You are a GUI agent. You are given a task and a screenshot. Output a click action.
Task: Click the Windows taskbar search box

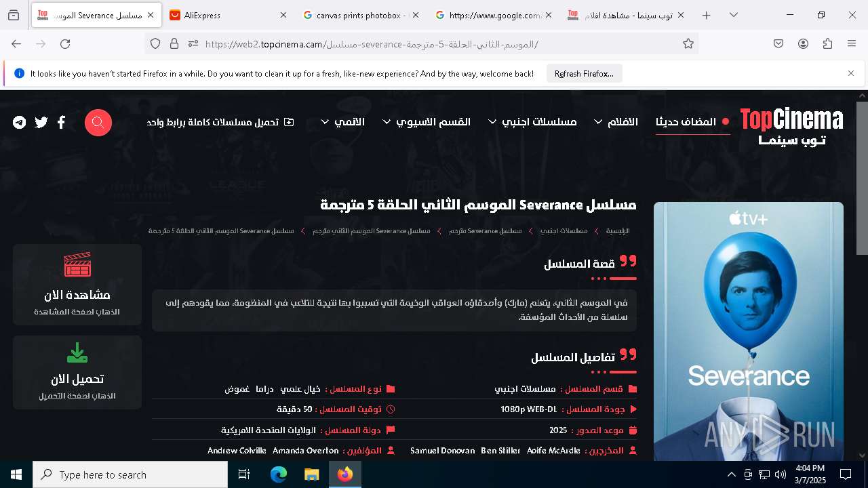point(130,474)
